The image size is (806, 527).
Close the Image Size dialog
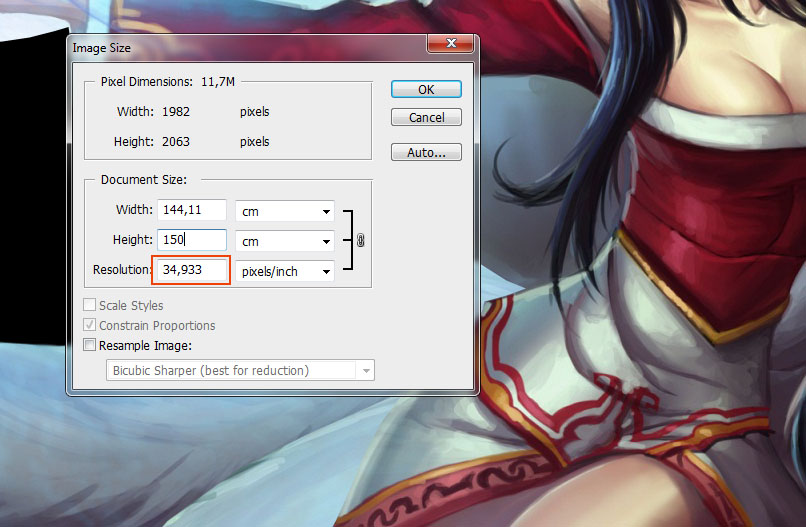click(450, 44)
